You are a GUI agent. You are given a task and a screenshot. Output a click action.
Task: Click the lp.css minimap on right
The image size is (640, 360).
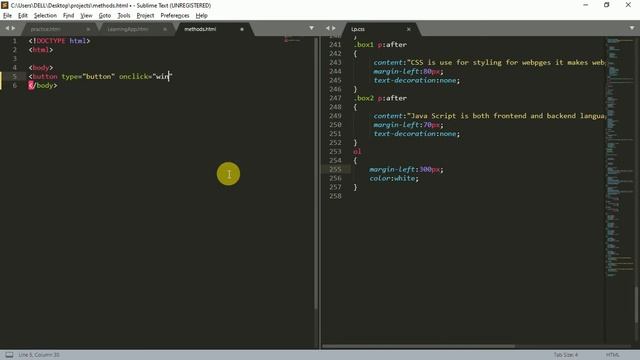(x=620, y=157)
